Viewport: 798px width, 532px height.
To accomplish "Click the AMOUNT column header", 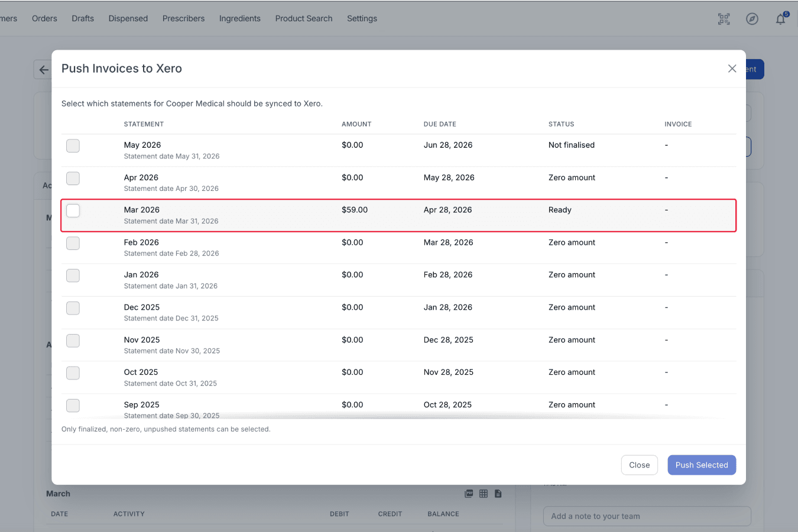I will [356, 124].
